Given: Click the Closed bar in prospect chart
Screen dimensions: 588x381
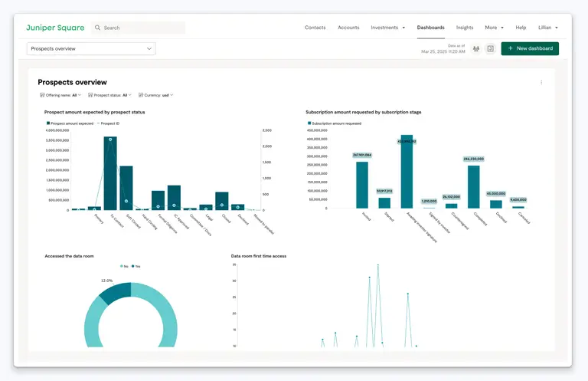Looking at the screenshot, I should pos(221,201).
